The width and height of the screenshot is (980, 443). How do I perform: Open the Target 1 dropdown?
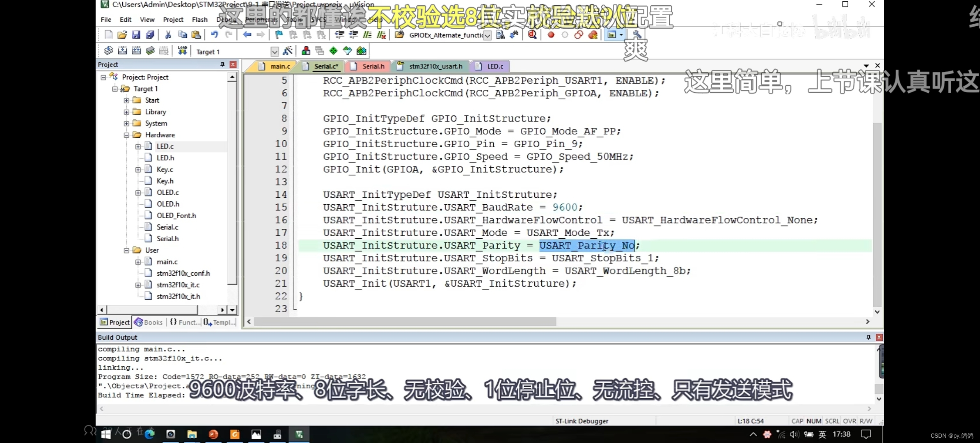click(275, 52)
